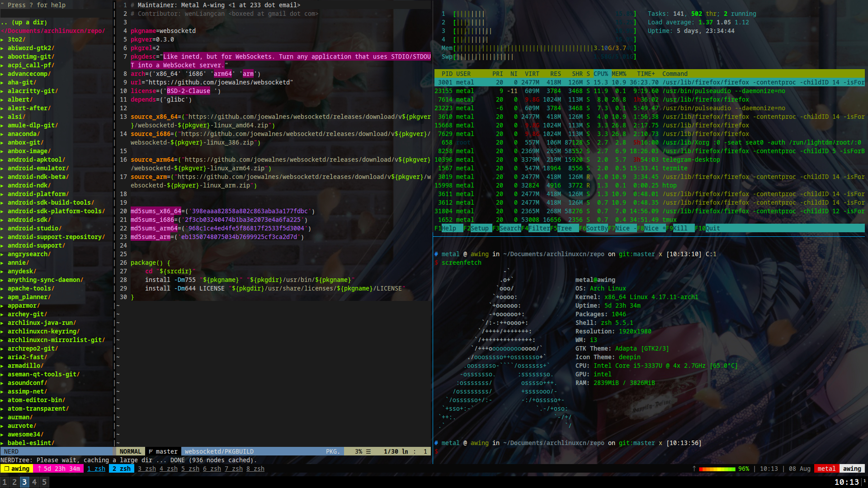The height and width of the screenshot is (488, 868).
Task: Click the F10 Quit button in htop
Action: coord(708,229)
